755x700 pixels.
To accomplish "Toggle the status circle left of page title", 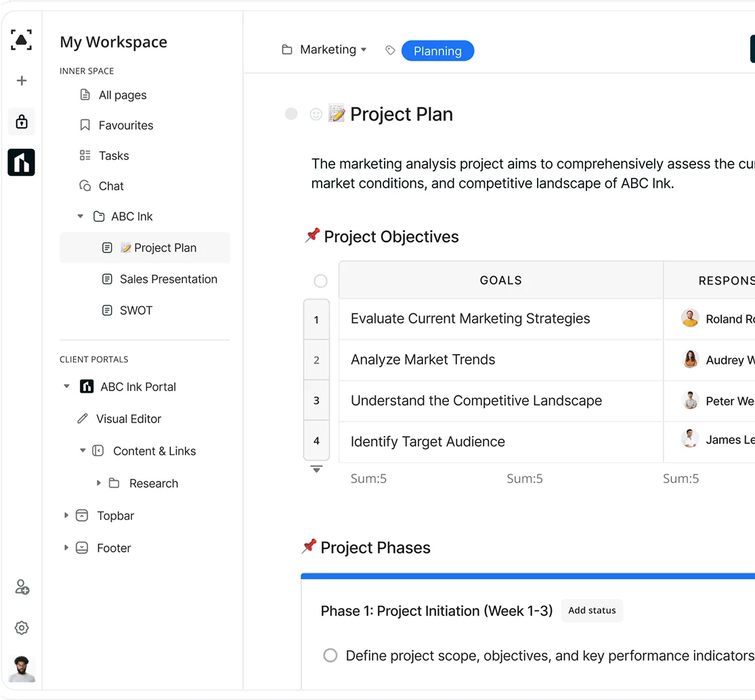I will (291, 114).
